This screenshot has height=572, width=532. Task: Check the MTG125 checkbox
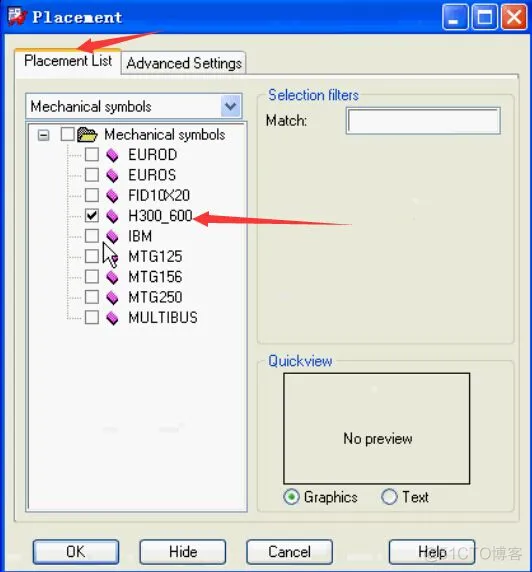tap(92, 256)
